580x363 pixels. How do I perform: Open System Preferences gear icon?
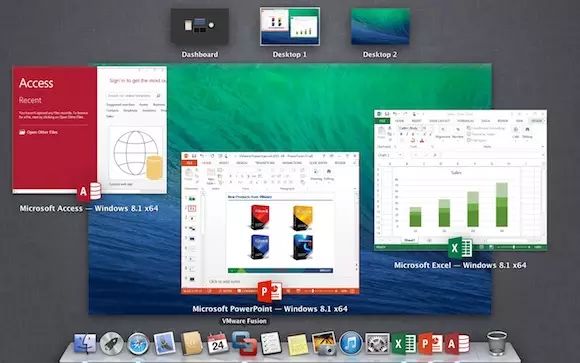point(377,343)
